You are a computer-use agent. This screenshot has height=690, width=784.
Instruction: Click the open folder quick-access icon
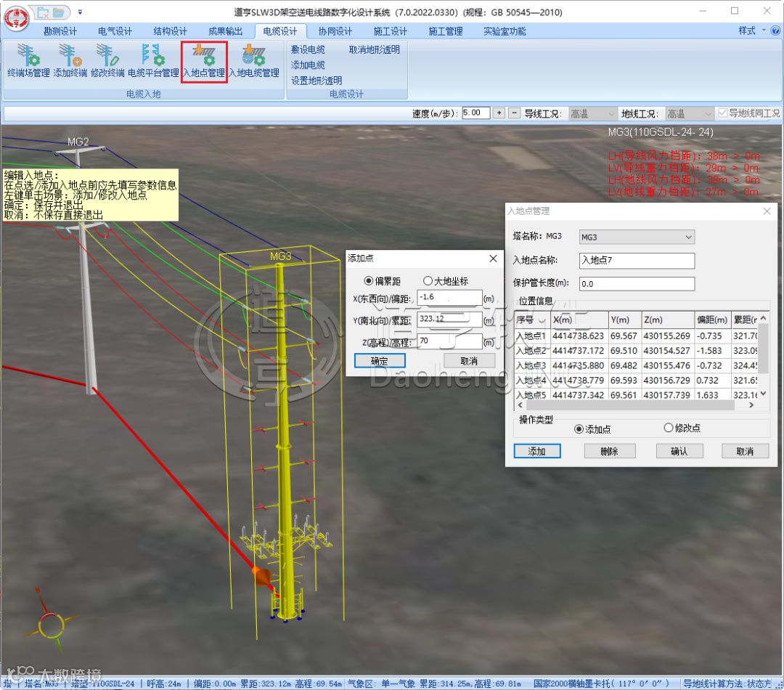[59, 12]
